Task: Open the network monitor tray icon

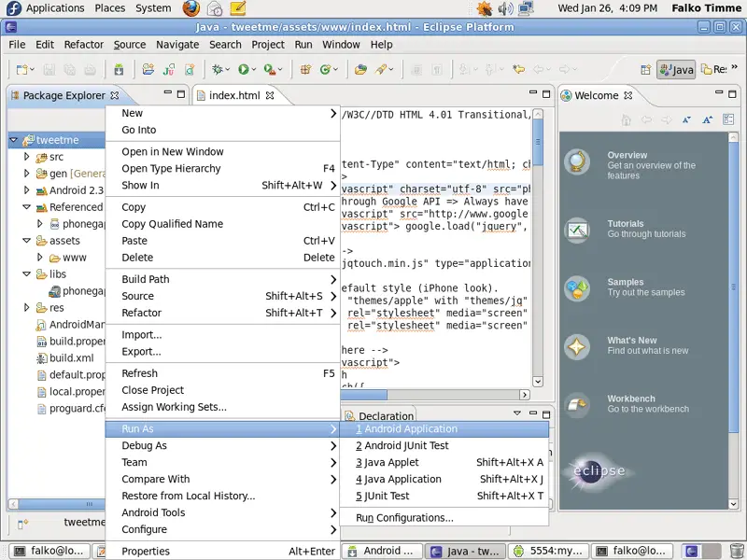Action: pyautogui.click(x=526, y=8)
